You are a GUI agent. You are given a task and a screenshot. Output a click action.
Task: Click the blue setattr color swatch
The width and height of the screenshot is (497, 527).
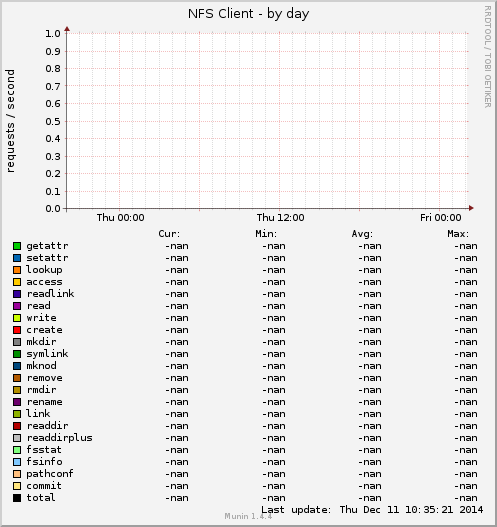(17, 258)
